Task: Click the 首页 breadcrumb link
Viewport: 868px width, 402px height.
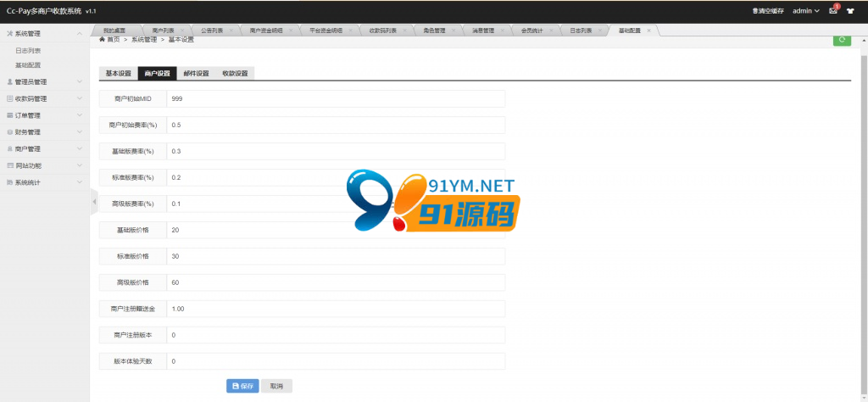Action: tap(113, 39)
